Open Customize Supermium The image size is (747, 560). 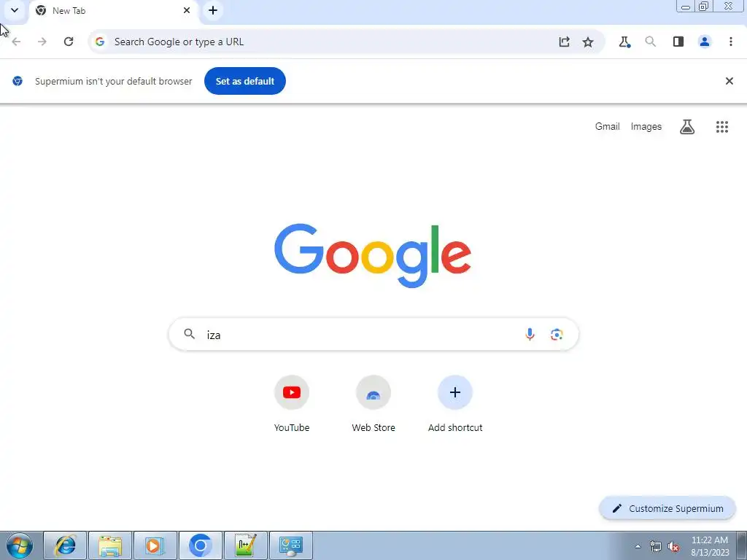point(667,508)
